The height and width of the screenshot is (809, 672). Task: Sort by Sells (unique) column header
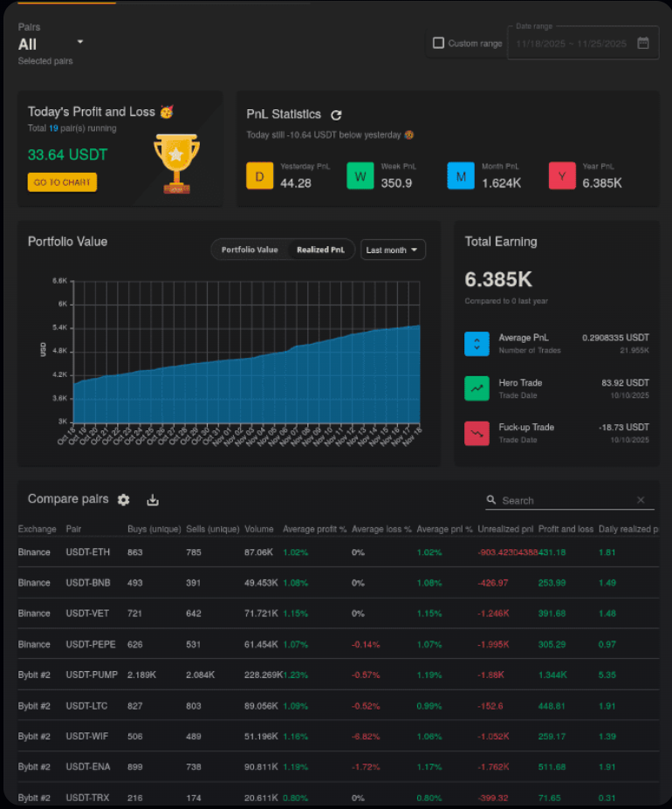(x=213, y=529)
